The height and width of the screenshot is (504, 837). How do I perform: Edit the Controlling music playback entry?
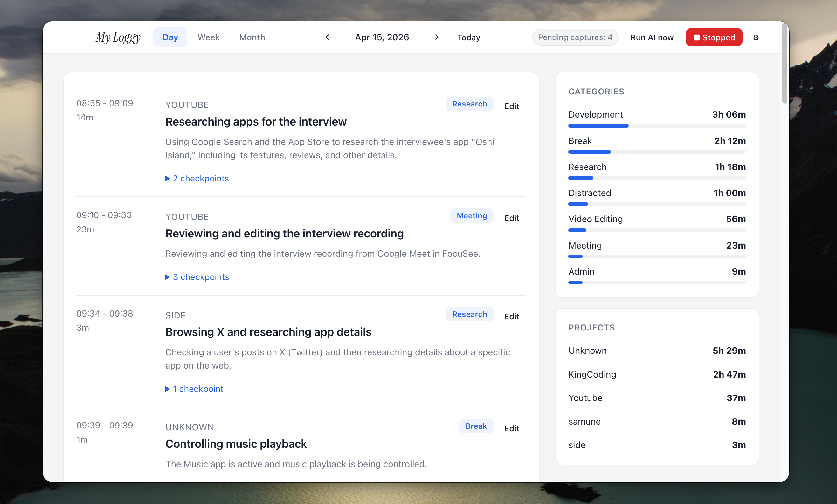coord(511,428)
